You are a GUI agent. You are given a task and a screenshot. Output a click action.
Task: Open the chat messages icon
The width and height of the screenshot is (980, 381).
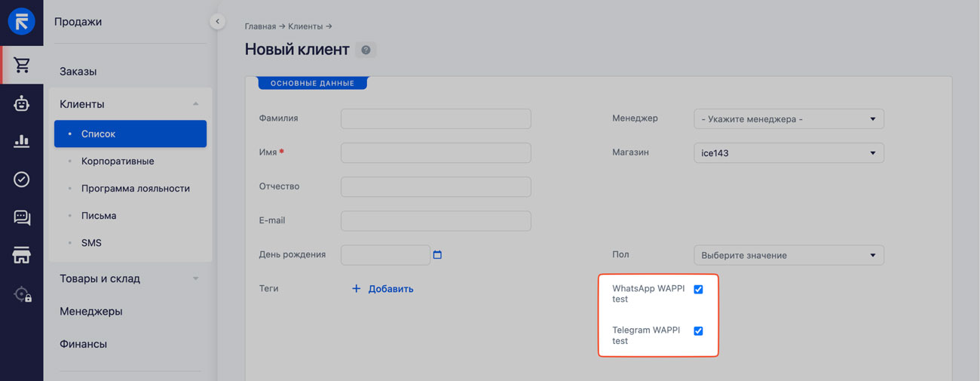22,217
